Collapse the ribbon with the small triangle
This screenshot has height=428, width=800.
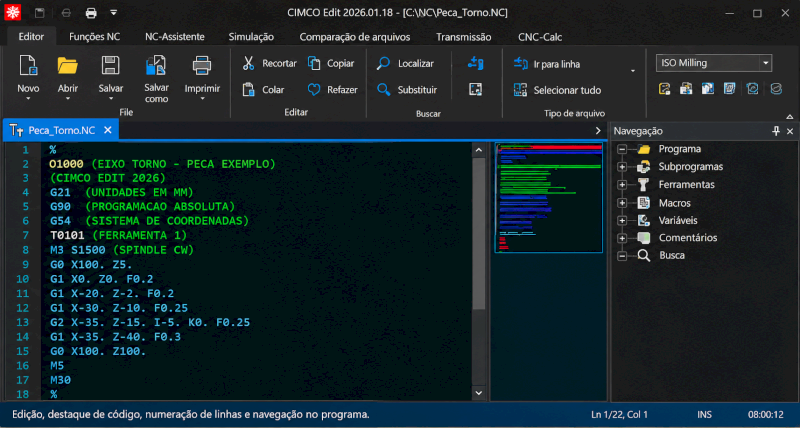pos(789,115)
